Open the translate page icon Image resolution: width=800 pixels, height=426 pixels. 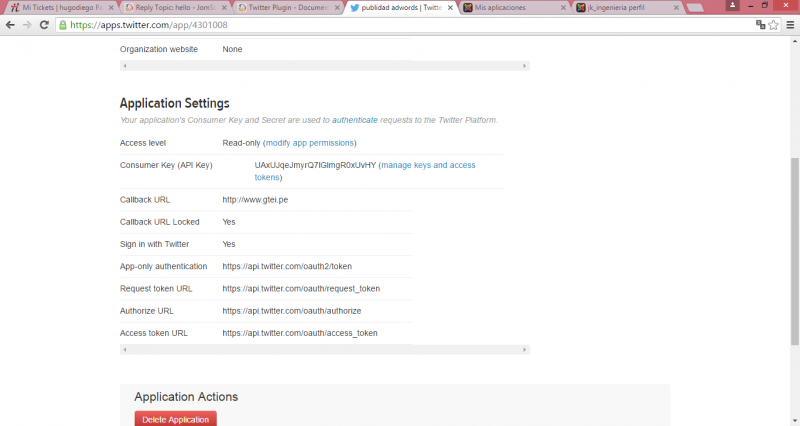pyautogui.click(x=760, y=24)
